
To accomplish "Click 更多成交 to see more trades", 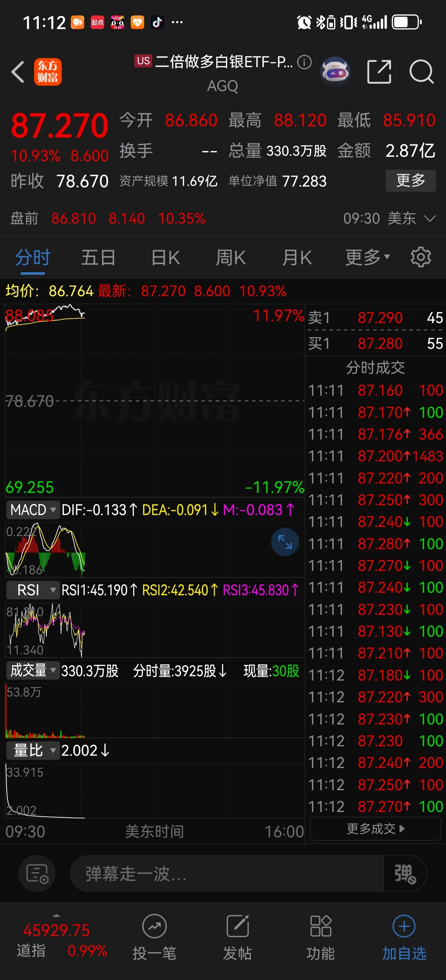I will pyautogui.click(x=376, y=828).
